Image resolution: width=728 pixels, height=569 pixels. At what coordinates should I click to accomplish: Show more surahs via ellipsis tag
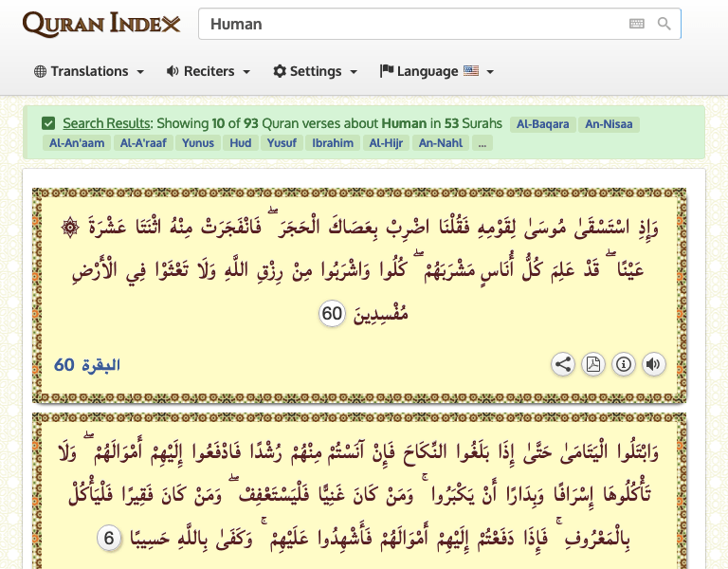[x=482, y=143]
